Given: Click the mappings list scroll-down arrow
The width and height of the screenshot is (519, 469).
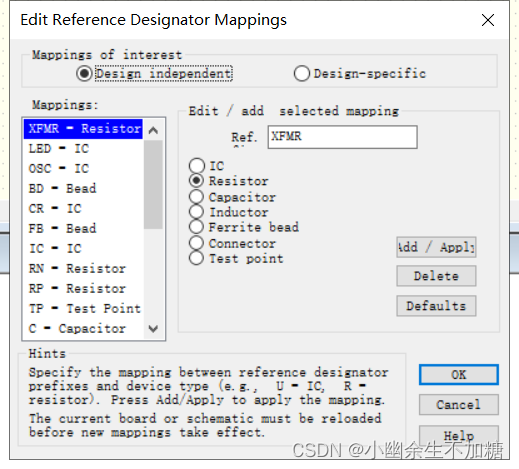Looking at the screenshot, I should [x=153, y=329].
